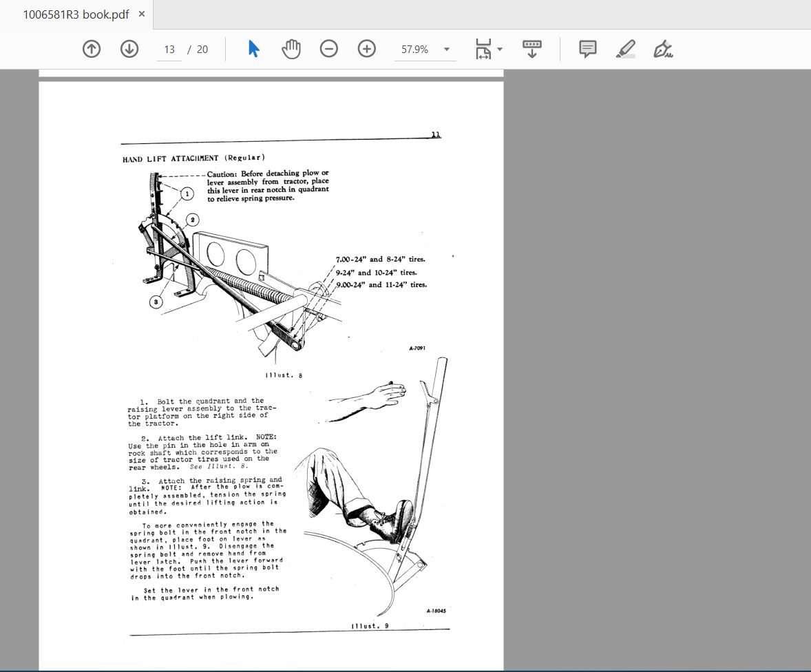The width and height of the screenshot is (811, 672).
Task: Click the text 7.00-24" and 8-24" tires
Action: (x=380, y=259)
